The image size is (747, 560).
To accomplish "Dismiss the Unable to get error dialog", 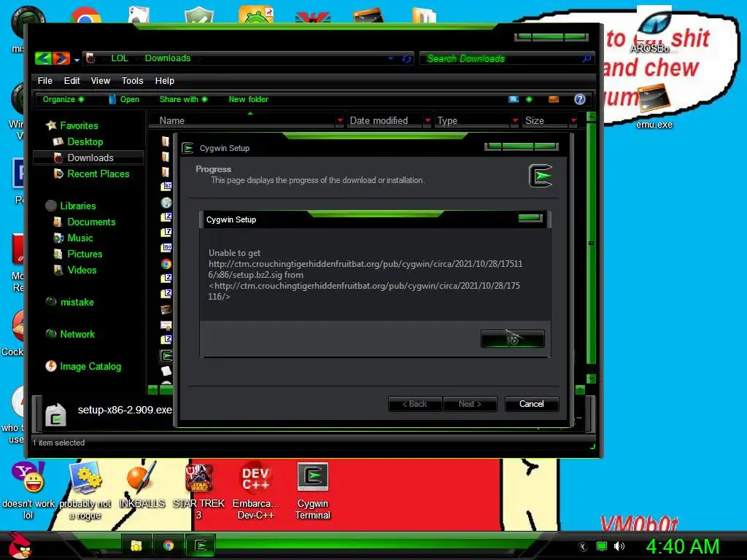I will pyautogui.click(x=512, y=338).
